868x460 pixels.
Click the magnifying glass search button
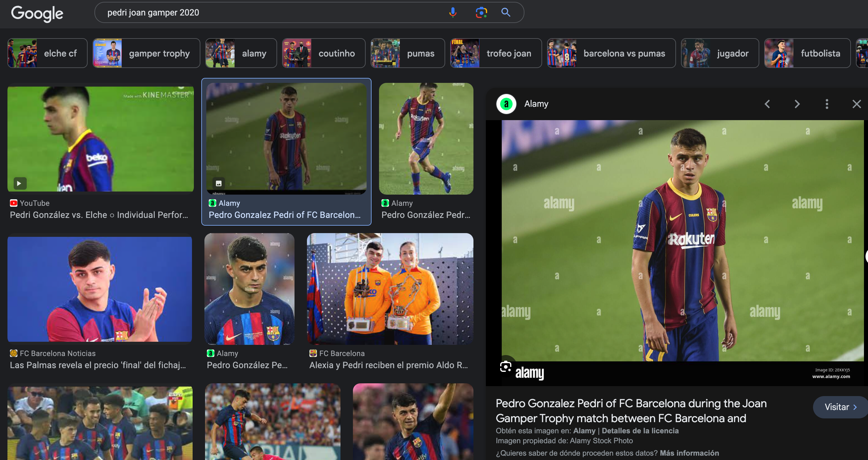(x=505, y=12)
